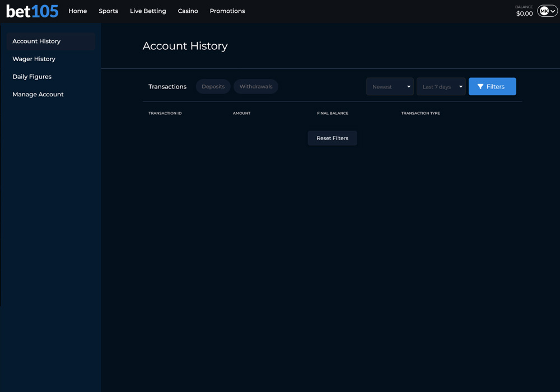This screenshot has width=560, height=392.
Task: Click the Amount column header
Action: coord(241,113)
